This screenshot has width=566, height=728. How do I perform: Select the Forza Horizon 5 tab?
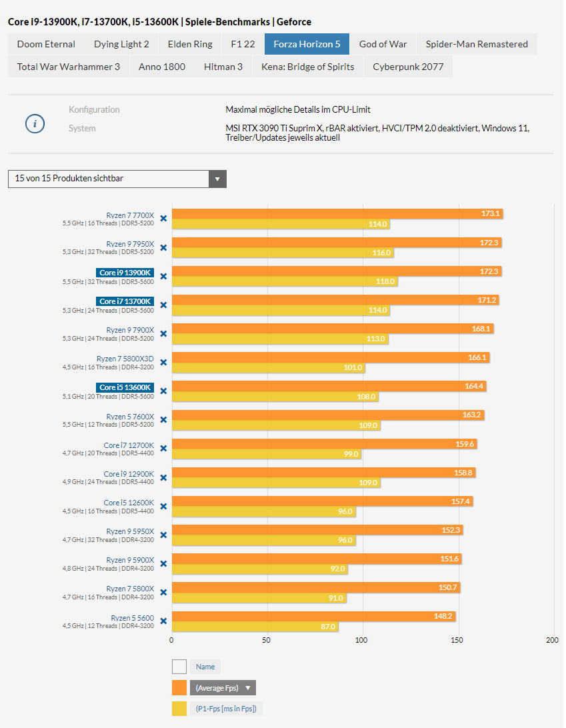[307, 44]
